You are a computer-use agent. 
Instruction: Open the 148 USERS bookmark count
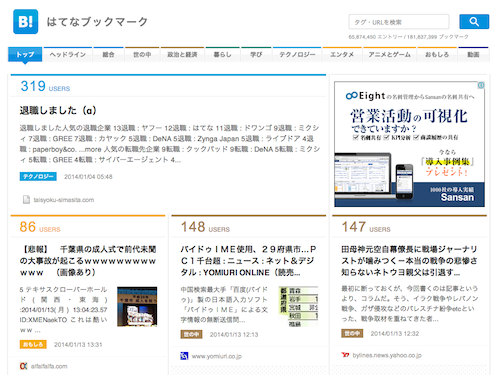click(205, 227)
